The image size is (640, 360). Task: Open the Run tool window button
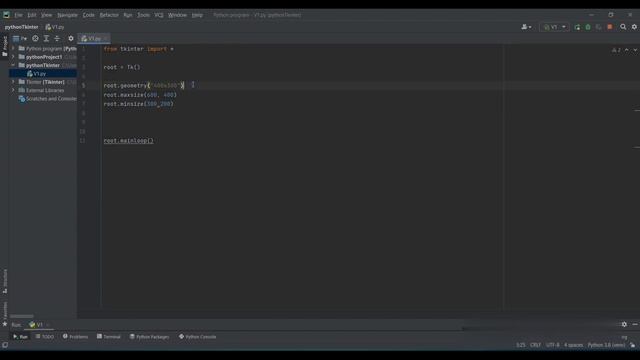(x=20, y=337)
